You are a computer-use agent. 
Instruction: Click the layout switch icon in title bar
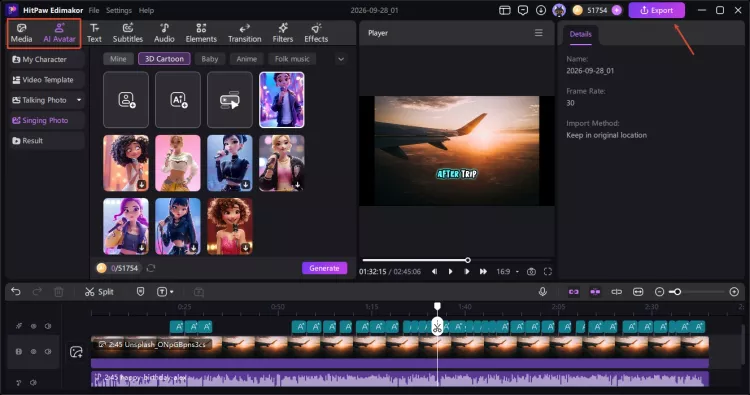tap(505, 10)
